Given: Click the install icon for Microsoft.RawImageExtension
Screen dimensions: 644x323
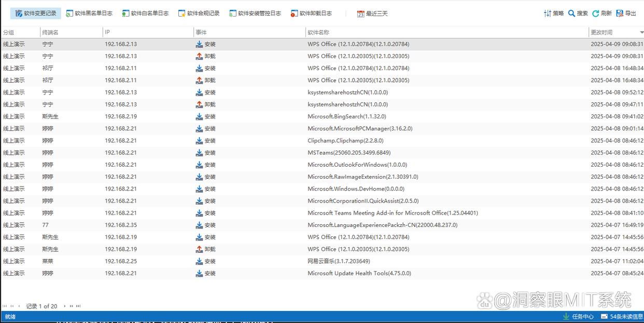Looking at the screenshot, I should 199,177.
